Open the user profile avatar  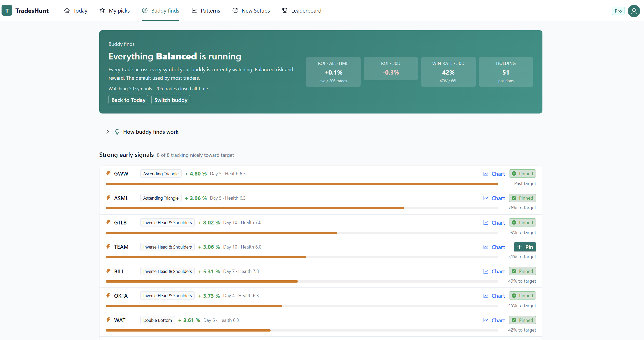(634, 11)
